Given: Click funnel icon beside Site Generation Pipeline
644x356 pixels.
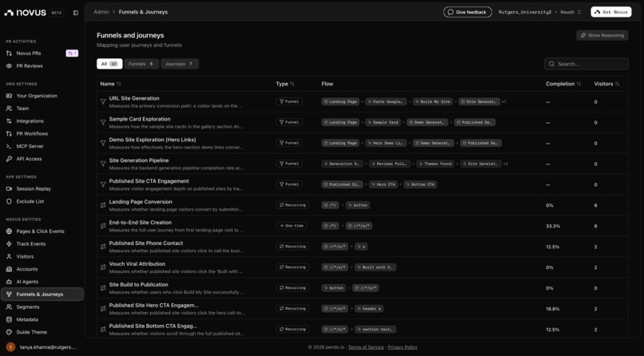Looking at the screenshot, I should 103,164.
